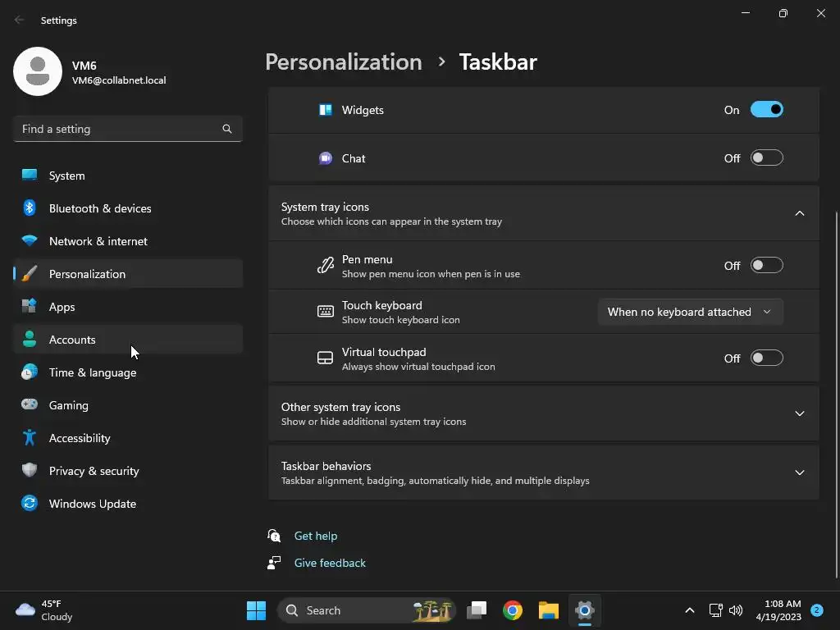The height and width of the screenshot is (630, 840).
Task: Open Apps settings category
Action: click(127, 307)
